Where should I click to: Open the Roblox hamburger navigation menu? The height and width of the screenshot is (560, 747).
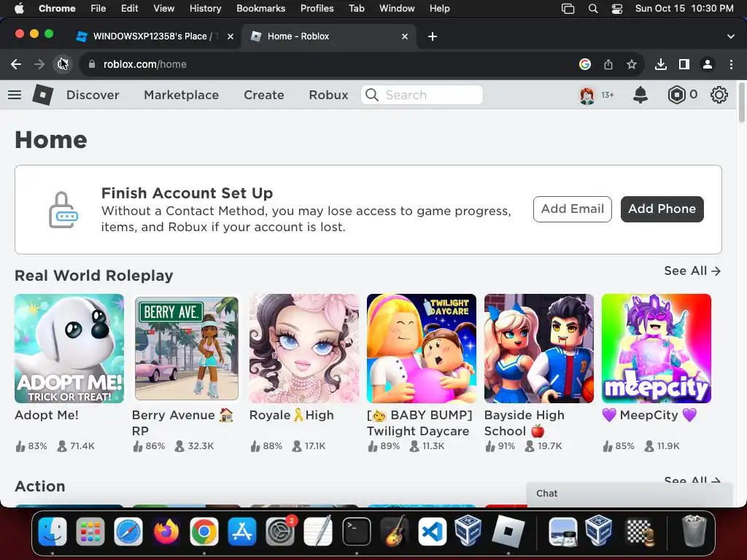tap(15, 95)
